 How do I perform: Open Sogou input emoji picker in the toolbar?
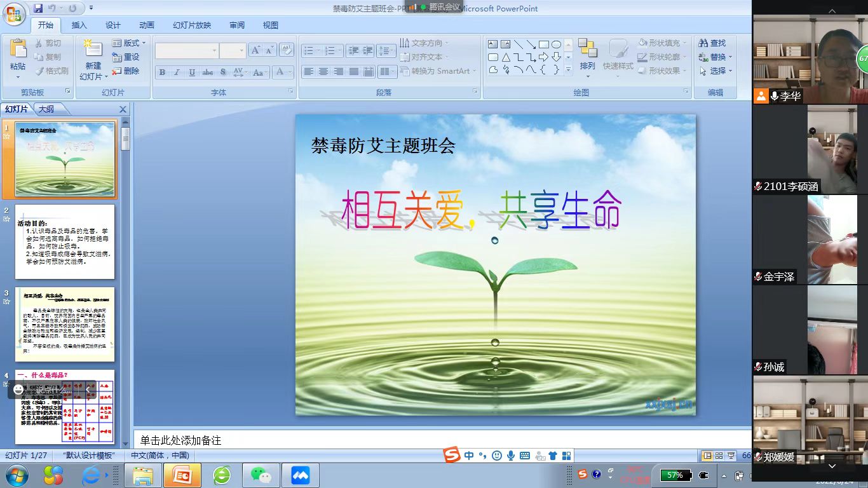[x=497, y=456]
